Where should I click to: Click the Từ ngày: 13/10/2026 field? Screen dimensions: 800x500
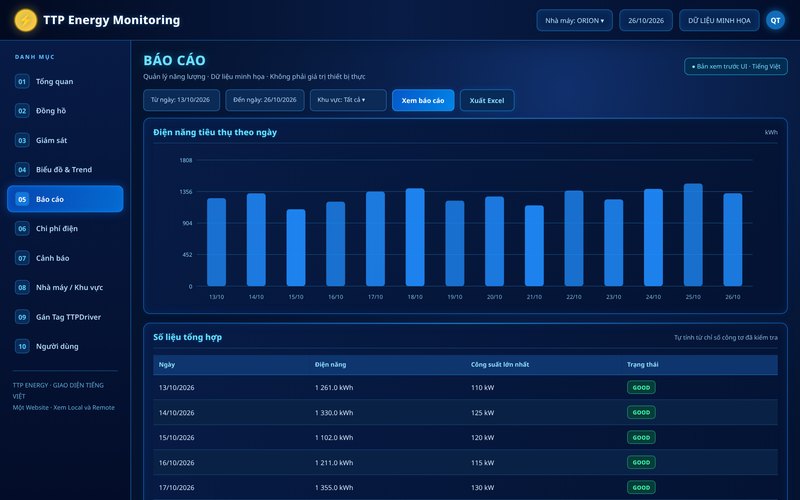coord(182,100)
